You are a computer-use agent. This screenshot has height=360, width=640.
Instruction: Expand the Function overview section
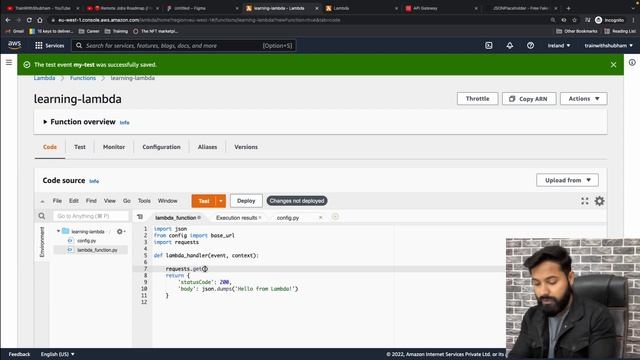tap(45, 122)
